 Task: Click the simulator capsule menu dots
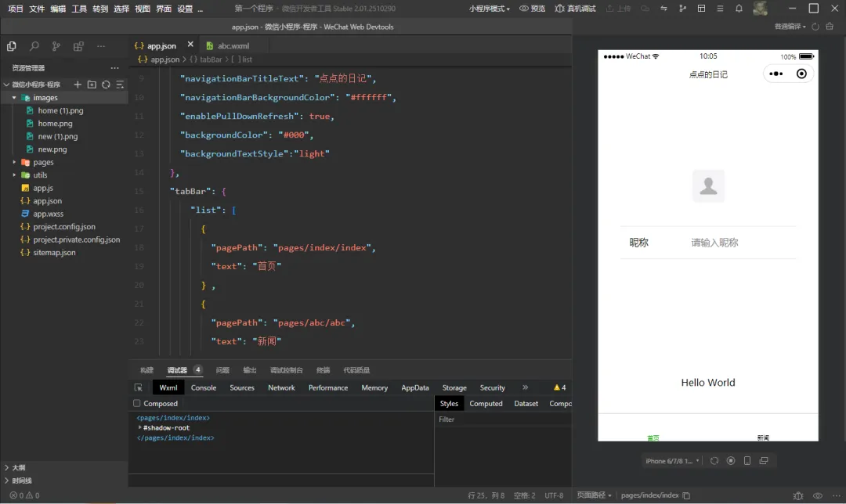[x=775, y=74]
